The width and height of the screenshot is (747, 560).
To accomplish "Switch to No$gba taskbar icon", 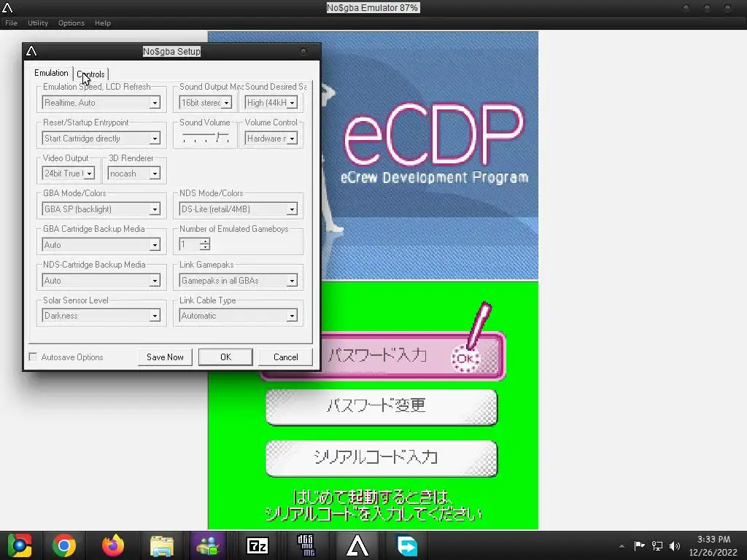I will click(x=357, y=545).
